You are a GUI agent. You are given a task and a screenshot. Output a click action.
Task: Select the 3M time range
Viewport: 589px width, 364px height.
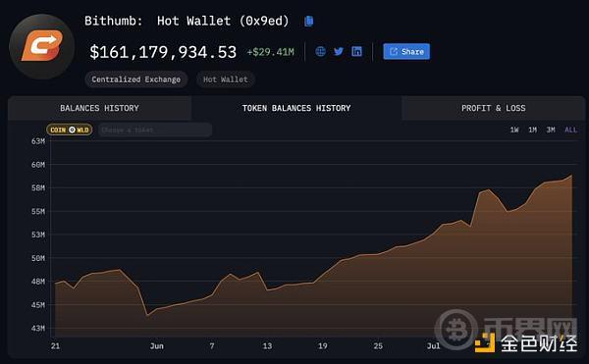551,130
